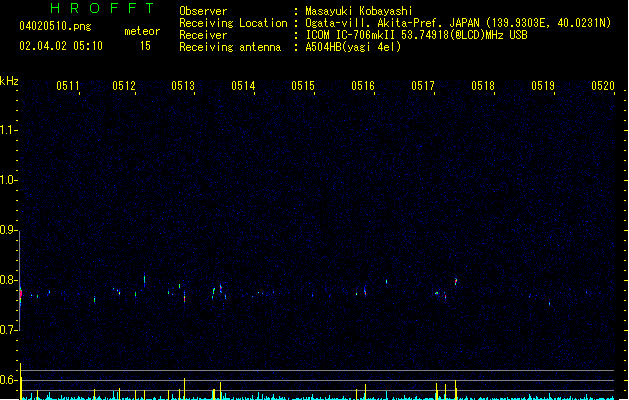Click the 1.1 frequency axis label
The height and width of the screenshot is (400, 629).
coord(8,130)
